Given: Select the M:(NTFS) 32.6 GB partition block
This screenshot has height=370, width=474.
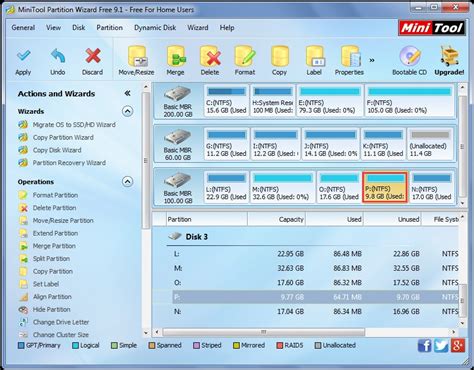Looking at the screenshot, I should click(282, 187).
